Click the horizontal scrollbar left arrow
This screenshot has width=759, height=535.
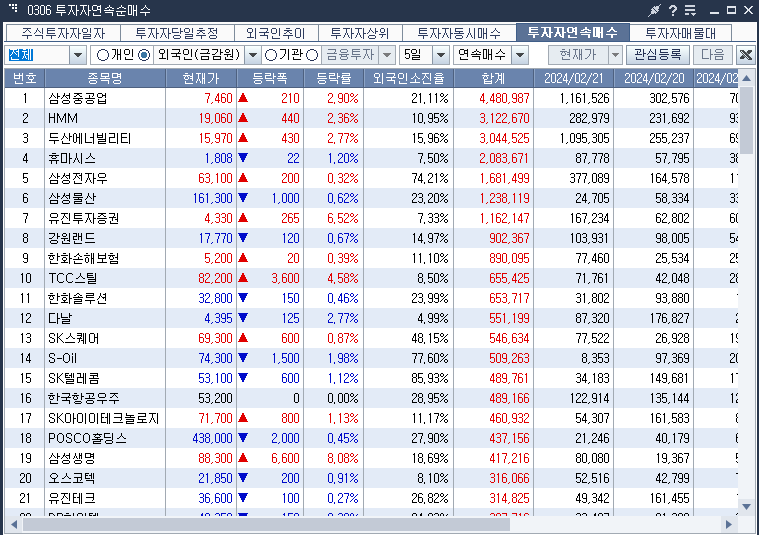pos(14,524)
